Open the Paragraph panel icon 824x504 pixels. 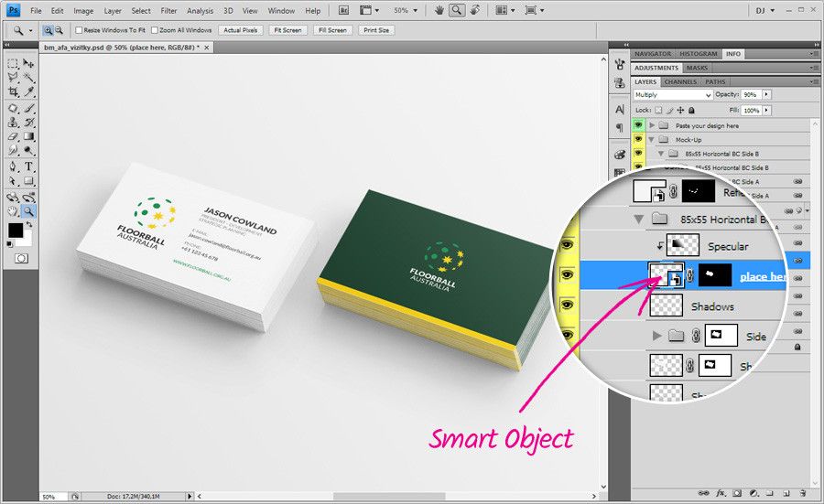pos(620,127)
